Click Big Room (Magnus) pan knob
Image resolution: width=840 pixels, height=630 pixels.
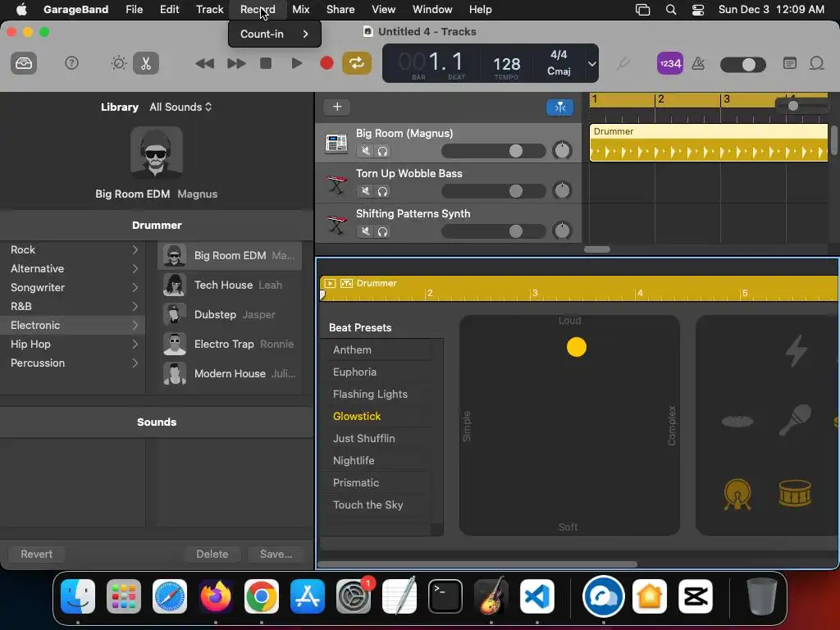[x=562, y=151]
